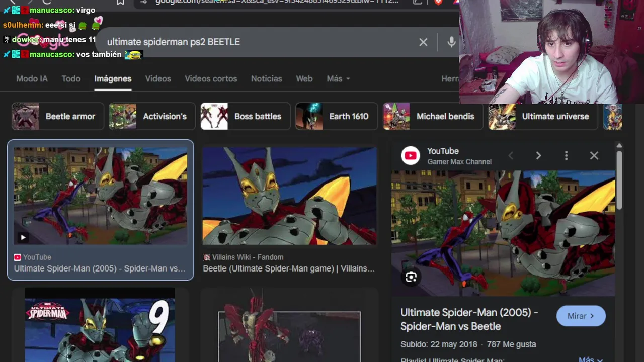Clear the search query with the X icon
Viewport: 644px width, 362px height.
click(x=423, y=42)
